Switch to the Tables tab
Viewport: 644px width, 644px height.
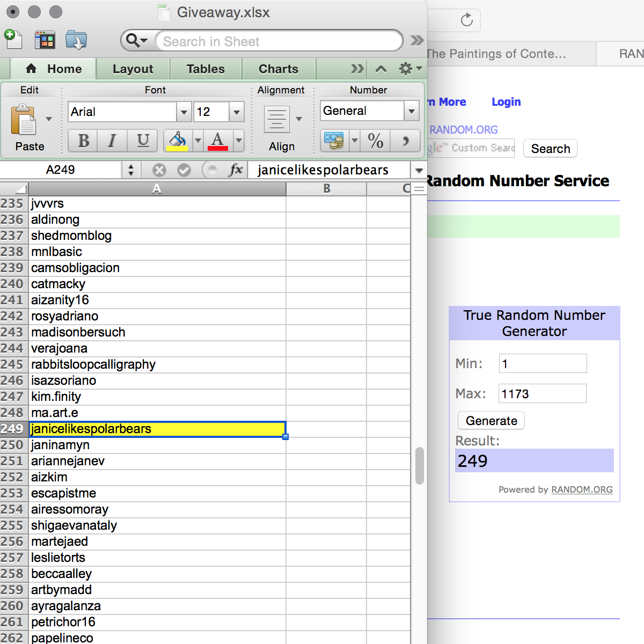click(x=206, y=69)
